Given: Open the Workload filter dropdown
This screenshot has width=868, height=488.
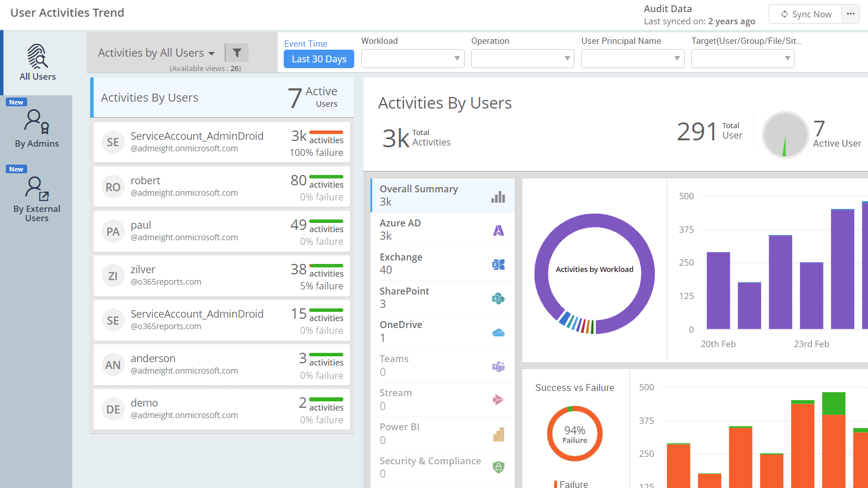Looking at the screenshot, I should point(413,58).
